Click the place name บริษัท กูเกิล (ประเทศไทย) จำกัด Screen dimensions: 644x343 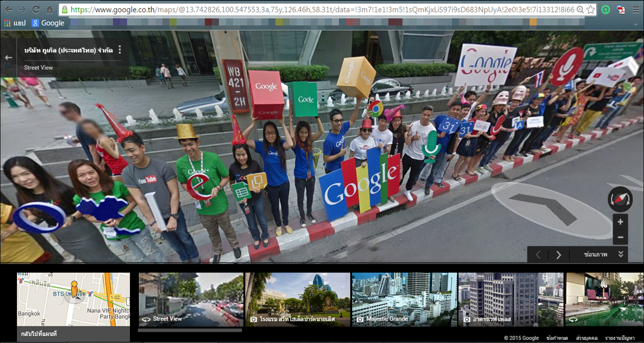point(68,50)
